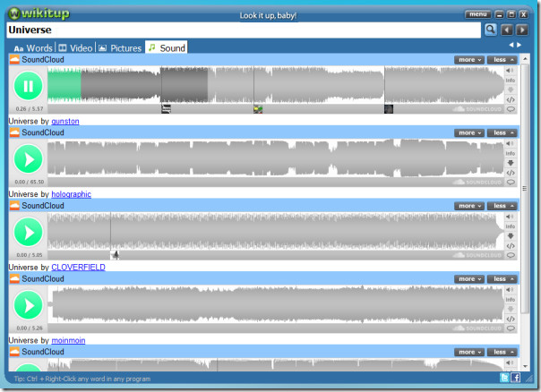Shift tabs right with the small right arrow
This screenshot has width=541, height=392.
tap(519, 45)
